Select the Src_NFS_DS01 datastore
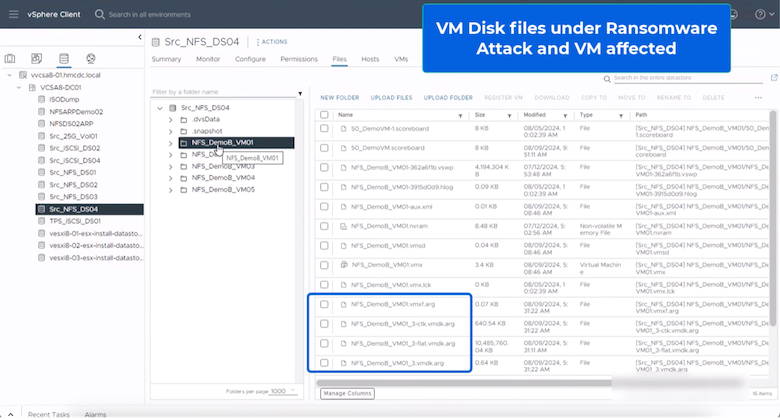This screenshot has width=780, height=420. click(73, 173)
